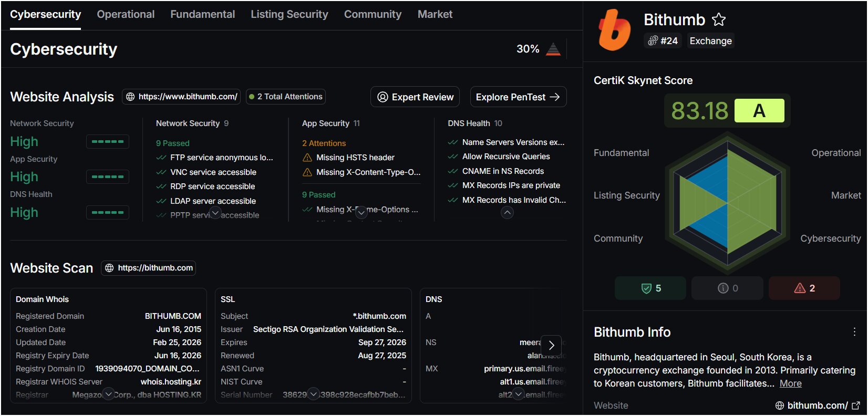Screen dimensions: 868x416
Task: Click the MX Records IPs are private check mark
Action: pyautogui.click(x=453, y=185)
